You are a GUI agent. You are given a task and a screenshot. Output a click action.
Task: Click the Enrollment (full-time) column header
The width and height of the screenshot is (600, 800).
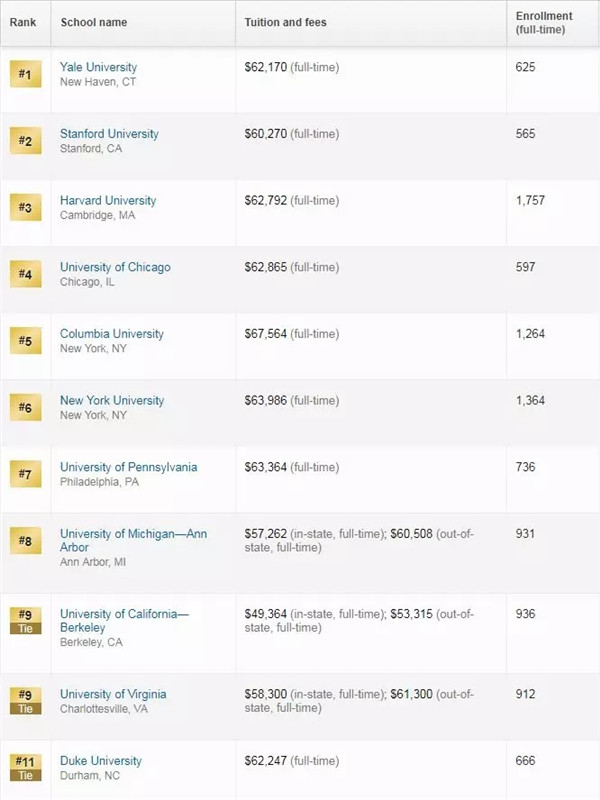[543, 23]
